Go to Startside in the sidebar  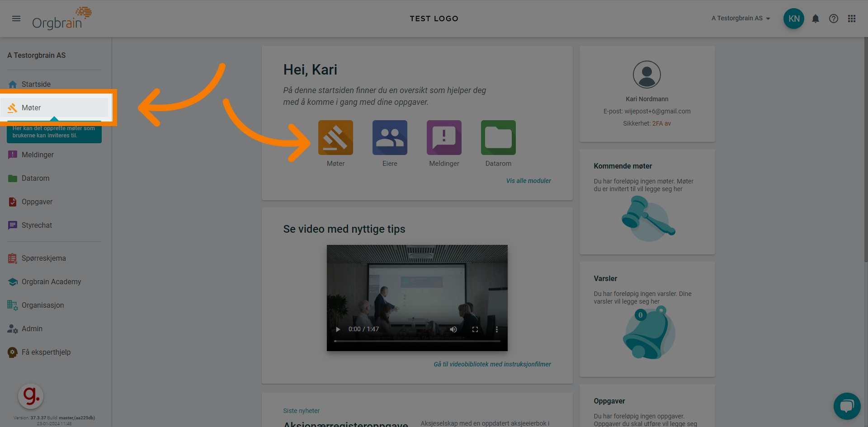point(54,84)
